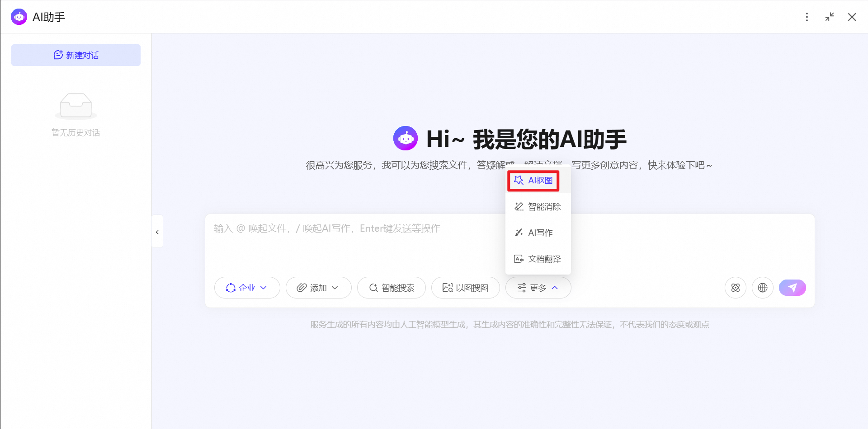Open the three-dot more options menu
Screen dimensions: 868x429
(x=807, y=17)
